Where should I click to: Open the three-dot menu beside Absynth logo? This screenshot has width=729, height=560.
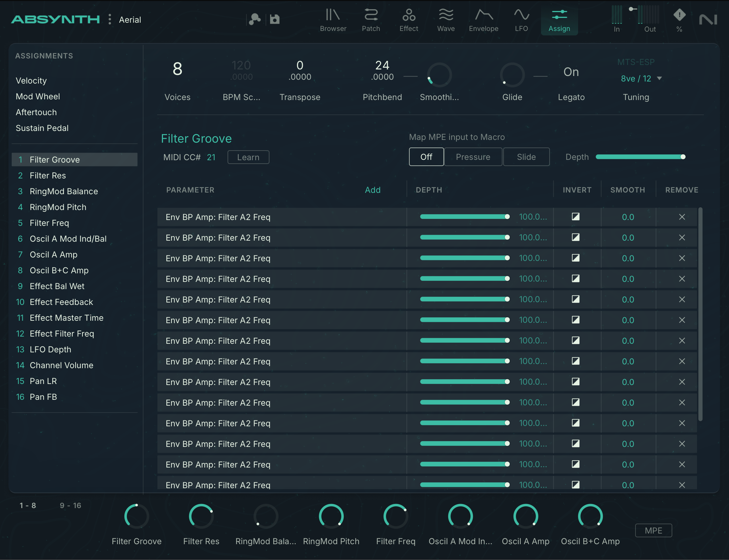[x=110, y=19]
